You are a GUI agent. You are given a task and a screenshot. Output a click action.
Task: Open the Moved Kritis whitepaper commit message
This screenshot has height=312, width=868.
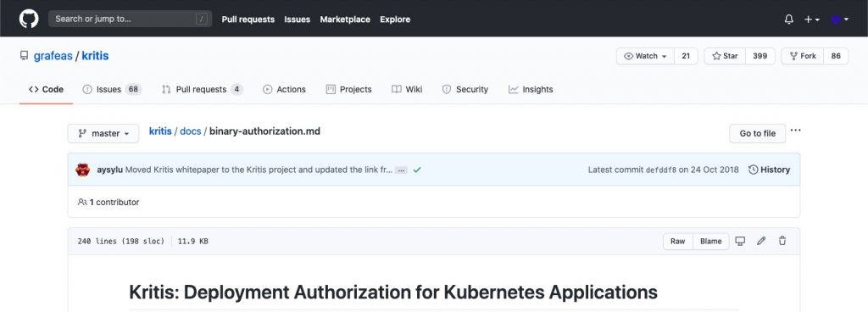(259, 170)
